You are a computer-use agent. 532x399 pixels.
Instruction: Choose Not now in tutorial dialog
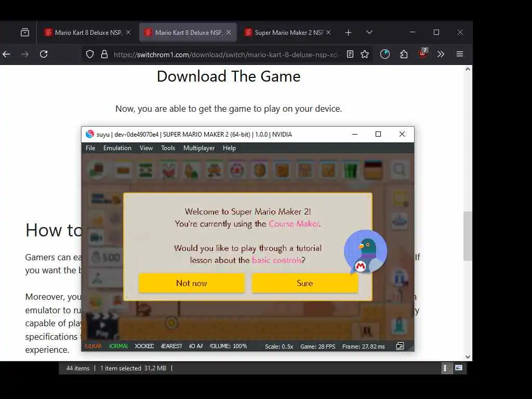click(192, 283)
